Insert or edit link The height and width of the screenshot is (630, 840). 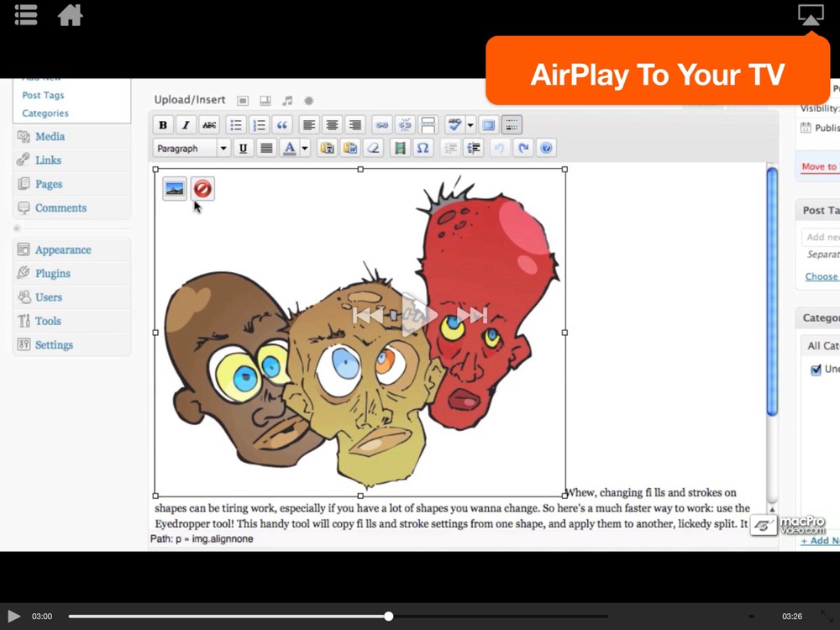(x=382, y=125)
